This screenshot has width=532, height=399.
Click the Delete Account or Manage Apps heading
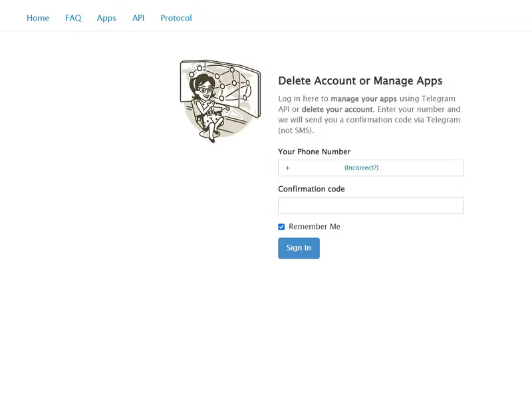pyautogui.click(x=360, y=80)
